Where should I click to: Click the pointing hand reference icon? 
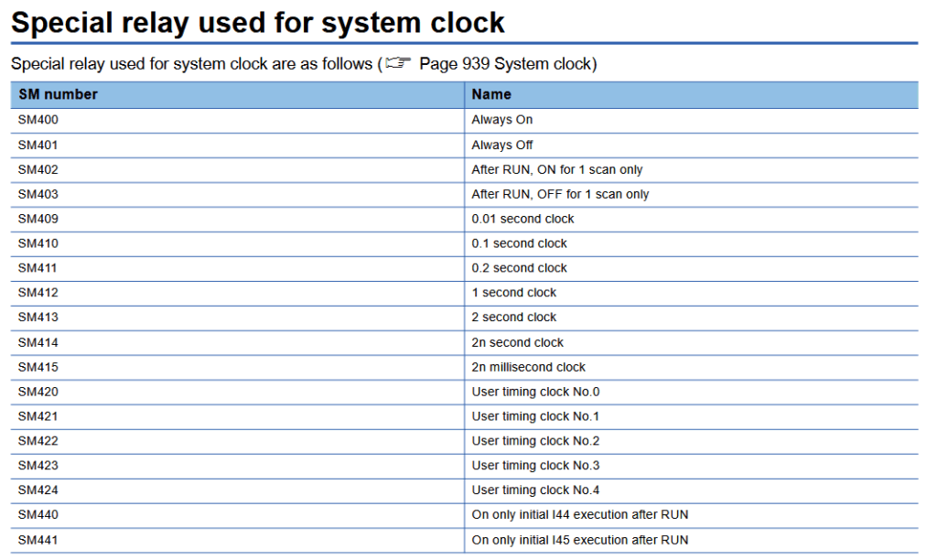[x=399, y=65]
